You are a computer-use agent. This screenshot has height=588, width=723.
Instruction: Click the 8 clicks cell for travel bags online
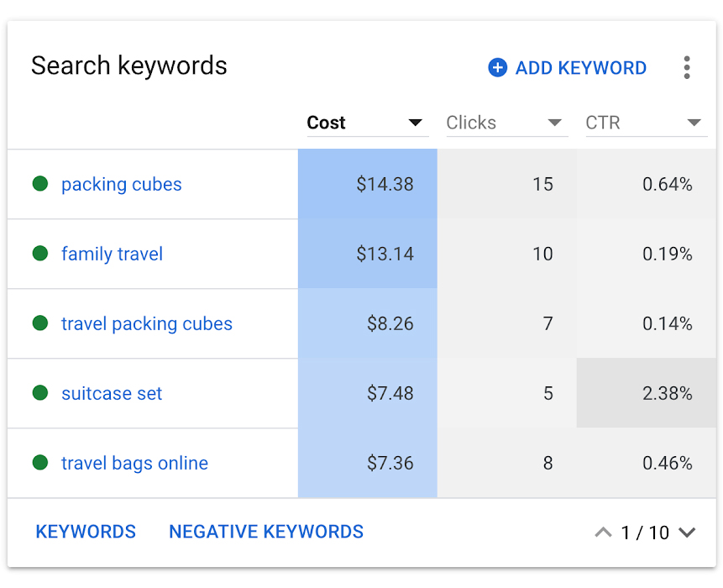pyautogui.click(x=506, y=463)
